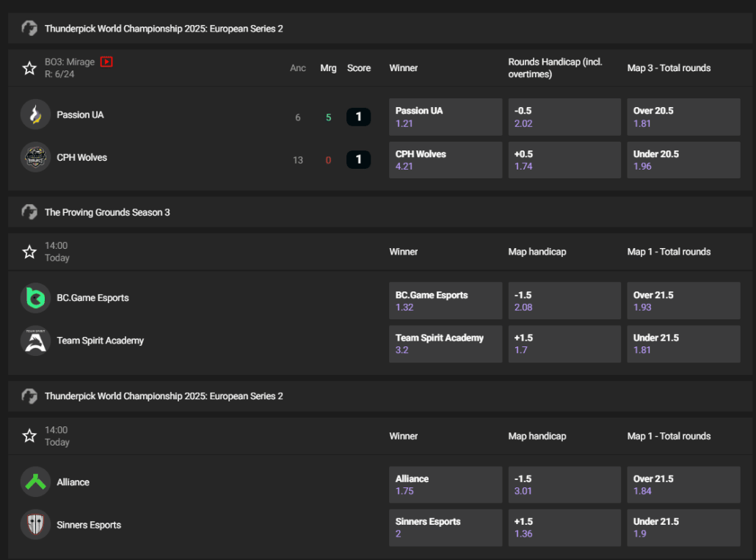756x560 pixels.
Task: Bet on BC.Game Esports winner at 1.32
Action: 446,301
